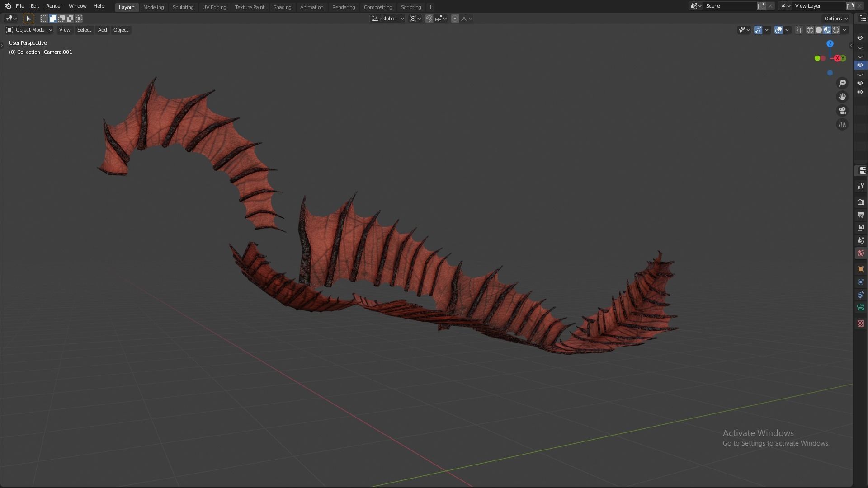Switch to the Scripting workspace tab
This screenshot has width=868, height=488.
pos(411,7)
